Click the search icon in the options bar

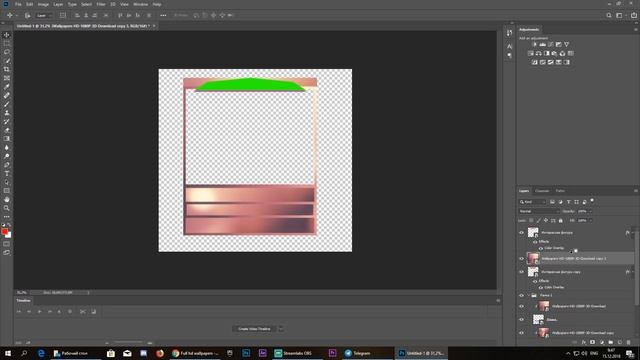click(x=609, y=16)
